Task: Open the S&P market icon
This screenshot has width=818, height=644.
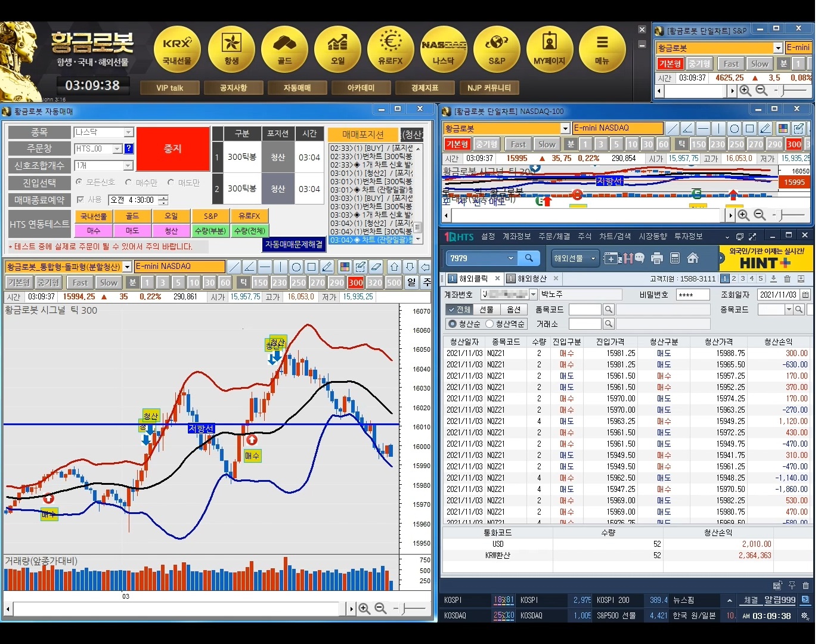Action: click(497, 49)
